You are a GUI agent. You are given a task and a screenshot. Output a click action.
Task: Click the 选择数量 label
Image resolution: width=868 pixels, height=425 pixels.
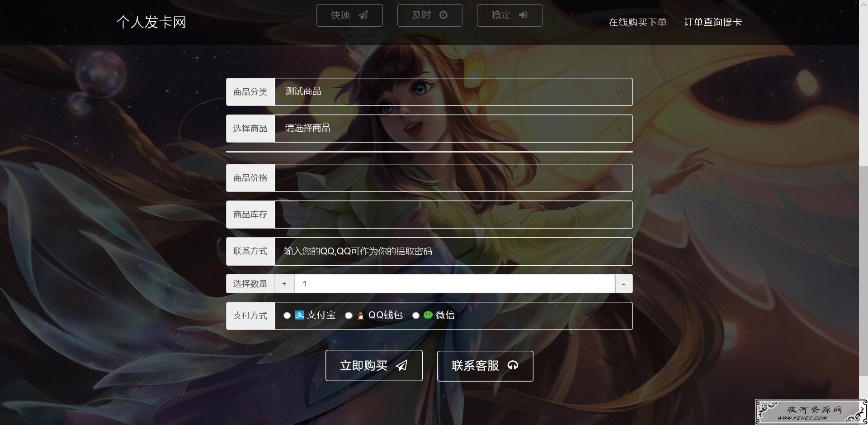250,284
